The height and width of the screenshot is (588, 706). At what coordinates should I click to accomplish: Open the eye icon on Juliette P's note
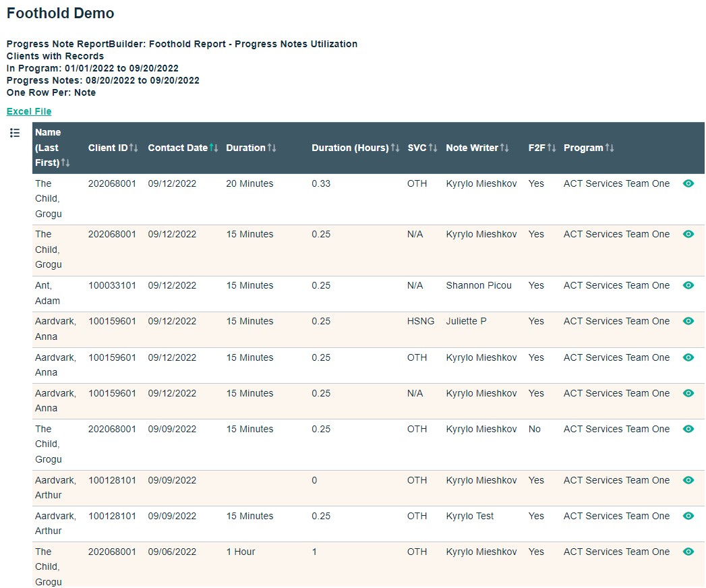[688, 321]
